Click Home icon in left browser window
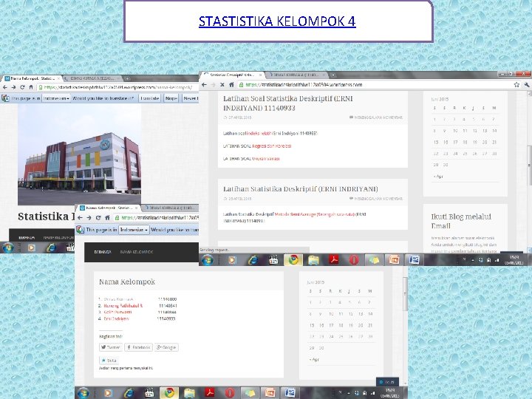This screenshot has width=532, height=399. 31,87
